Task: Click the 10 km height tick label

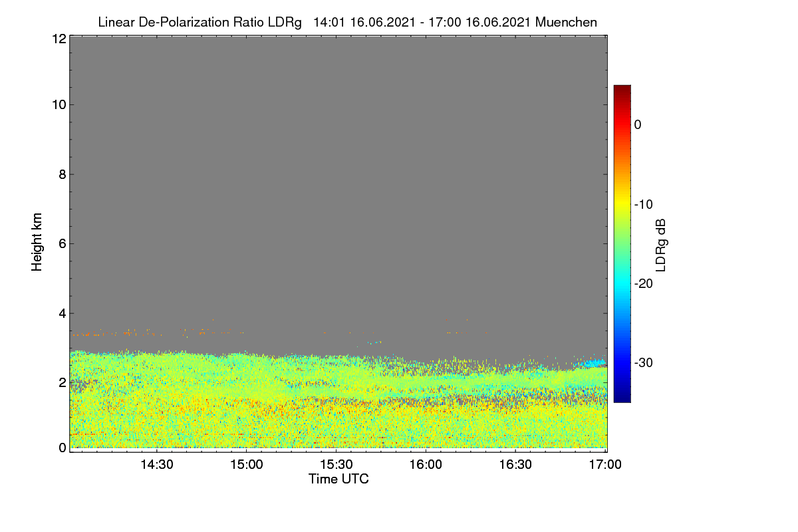Action: pos(59,104)
